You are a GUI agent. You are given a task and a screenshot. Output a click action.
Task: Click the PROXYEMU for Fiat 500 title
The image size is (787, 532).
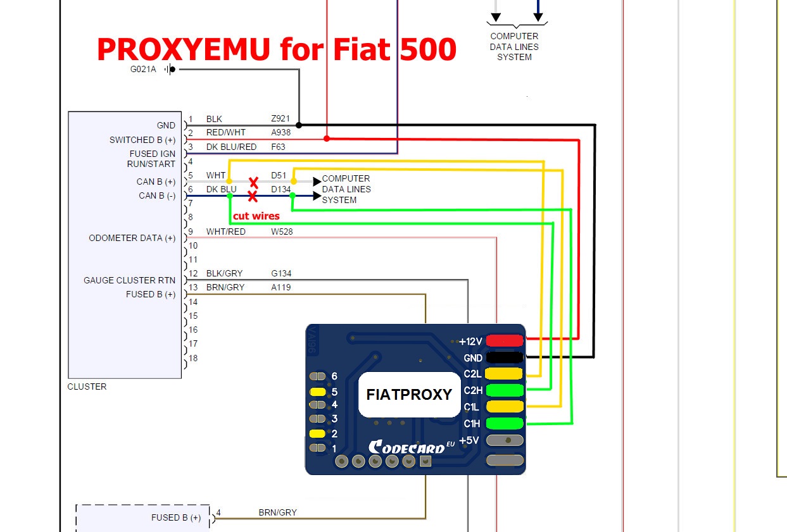click(x=275, y=49)
